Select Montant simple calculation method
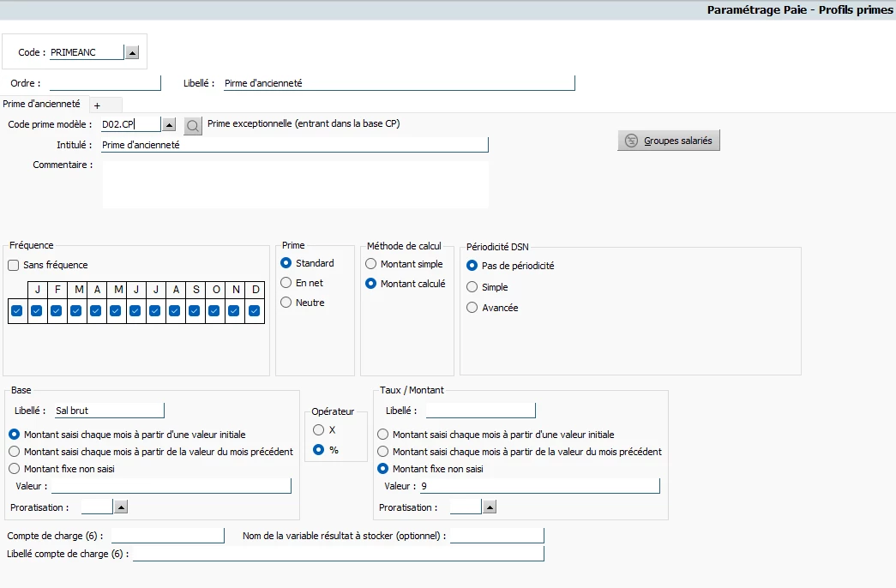 pyautogui.click(x=371, y=264)
